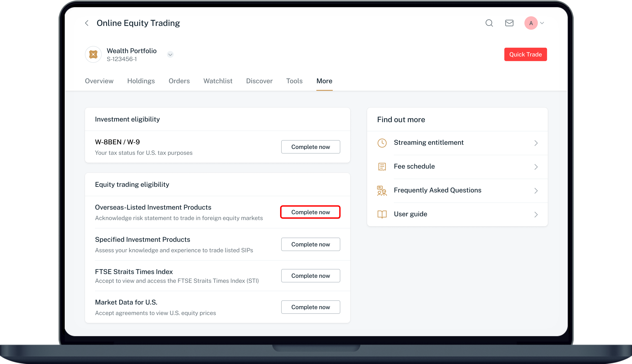Screen dimensions: 632x364
Task: Switch to the Holdings tab
Action: [x=141, y=81]
